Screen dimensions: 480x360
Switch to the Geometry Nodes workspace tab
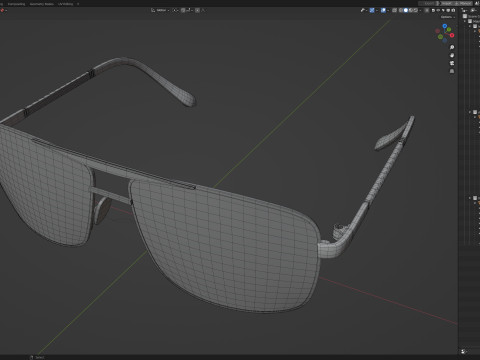pos(42,4)
